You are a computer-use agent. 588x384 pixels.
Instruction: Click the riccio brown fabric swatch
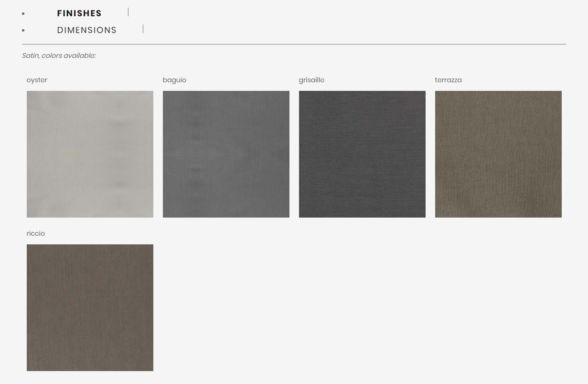click(90, 307)
